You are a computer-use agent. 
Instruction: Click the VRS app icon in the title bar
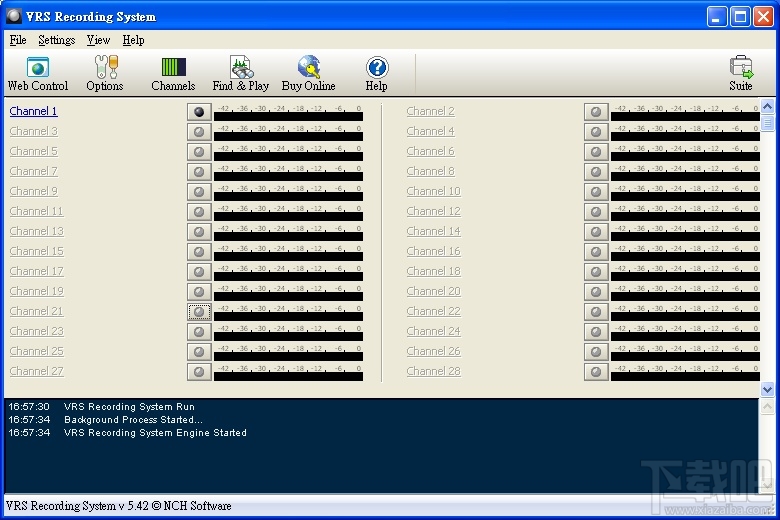(14, 16)
